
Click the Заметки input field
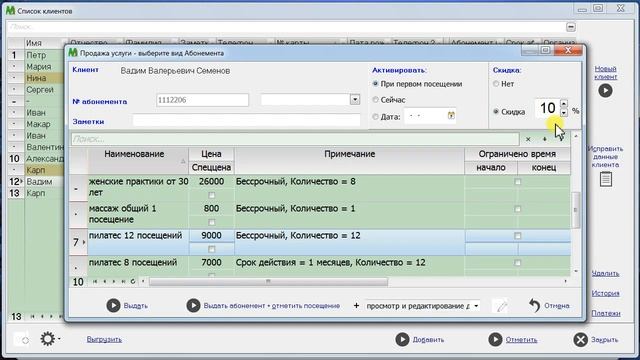click(246, 121)
